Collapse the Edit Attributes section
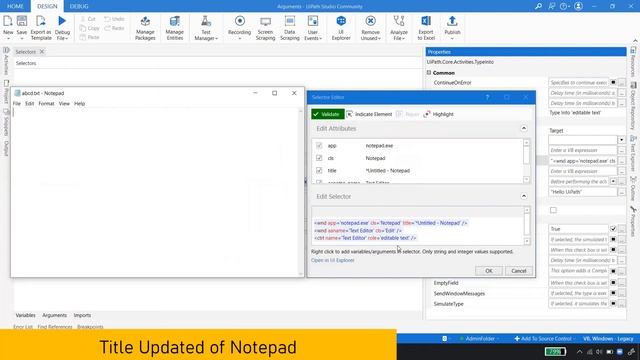640x360 pixels. [x=524, y=129]
